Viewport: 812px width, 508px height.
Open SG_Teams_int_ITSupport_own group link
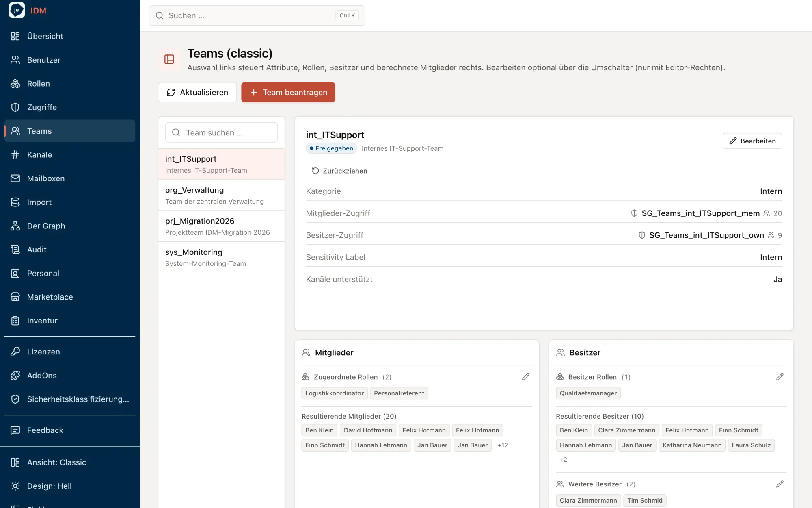click(706, 235)
